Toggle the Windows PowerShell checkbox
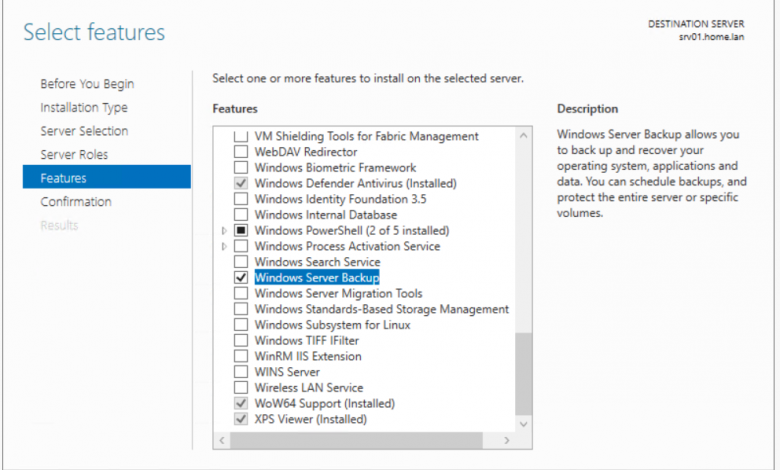This screenshot has height=470, width=780. tap(241, 230)
